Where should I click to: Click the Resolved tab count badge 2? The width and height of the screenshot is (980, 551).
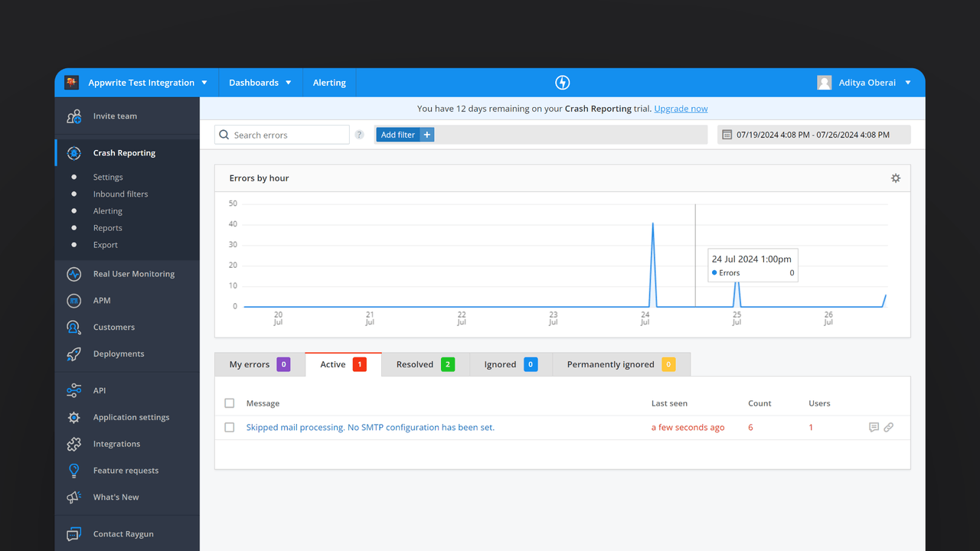pyautogui.click(x=448, y=364)
